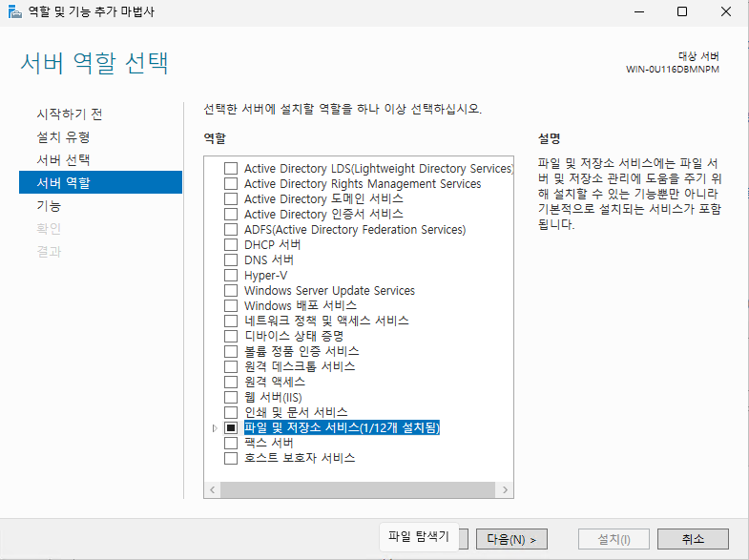Image resolution: width=749 pixels, height=560 pixels.
Task: Tick the 볼륨 정품 인증 서비스 checkbox
Action: click(x=231, y=351)
